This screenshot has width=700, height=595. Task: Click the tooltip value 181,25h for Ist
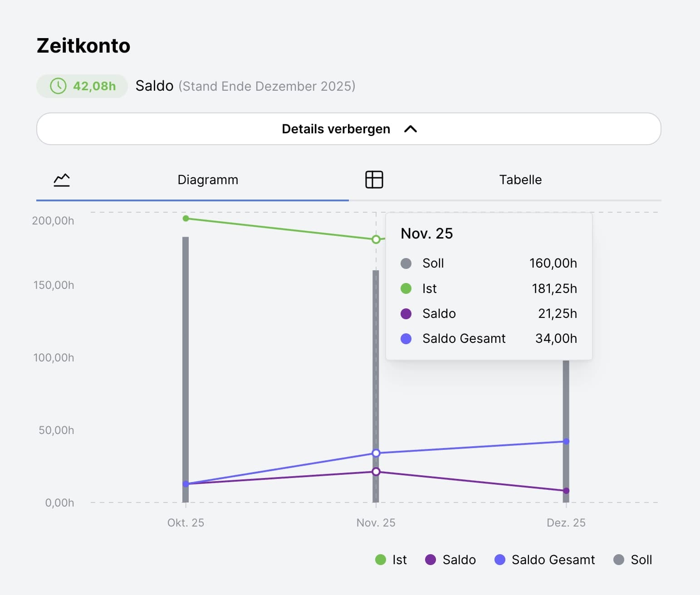554,289
